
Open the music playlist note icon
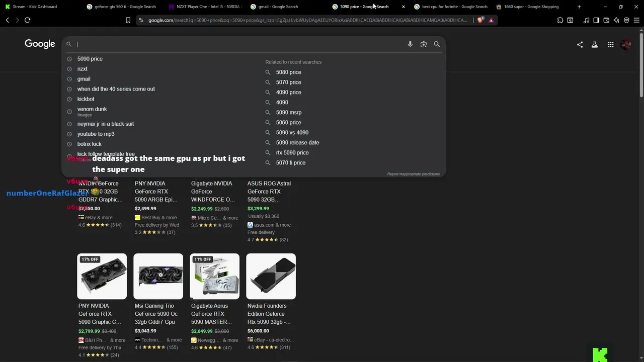tap(586, 20)
